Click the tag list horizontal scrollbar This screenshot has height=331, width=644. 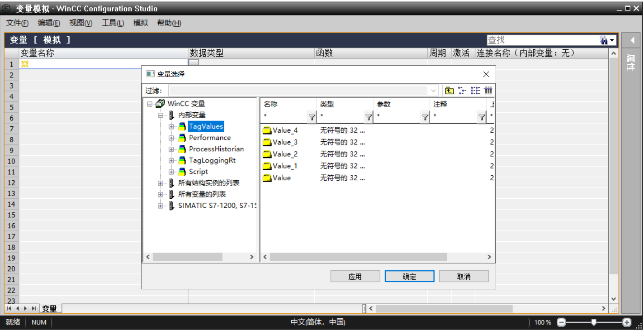click(358, 257)
